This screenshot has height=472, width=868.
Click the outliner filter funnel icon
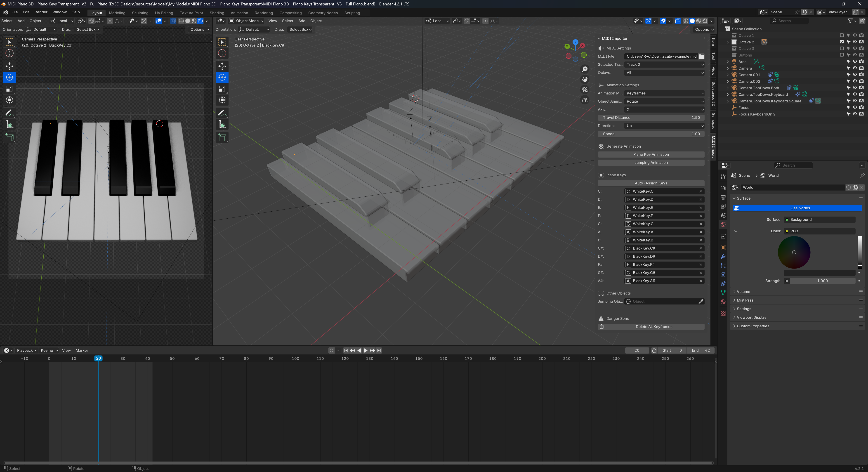pos(850,21)
